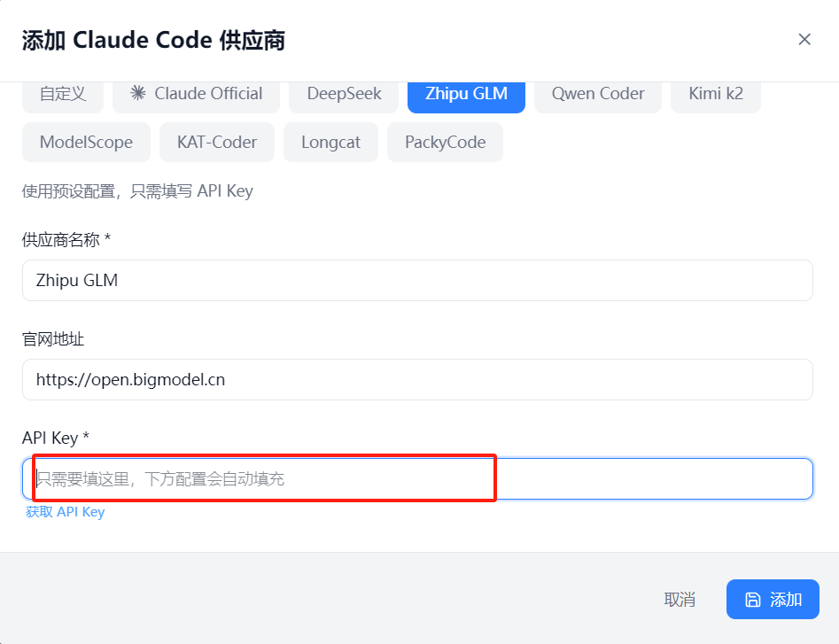The image size is (839, 644).
Task: Choose the DeepSeek provider preset
Action: [344, 94]
